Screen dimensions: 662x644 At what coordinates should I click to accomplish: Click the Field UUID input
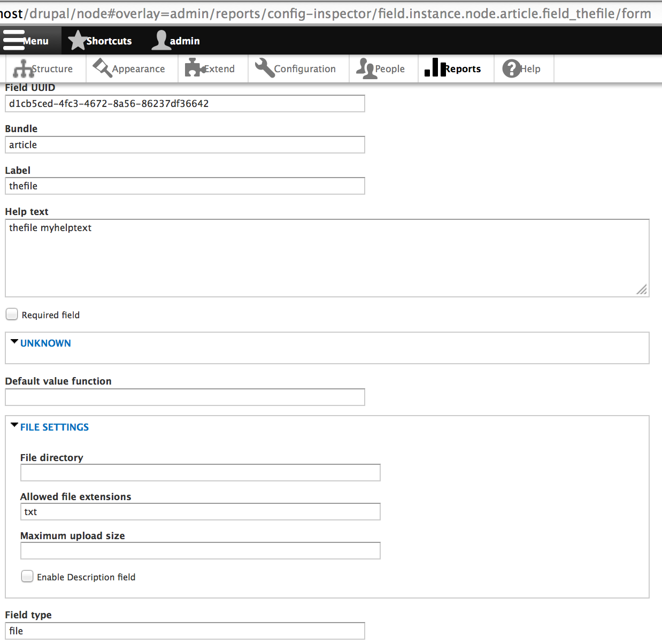pos(185,104)
